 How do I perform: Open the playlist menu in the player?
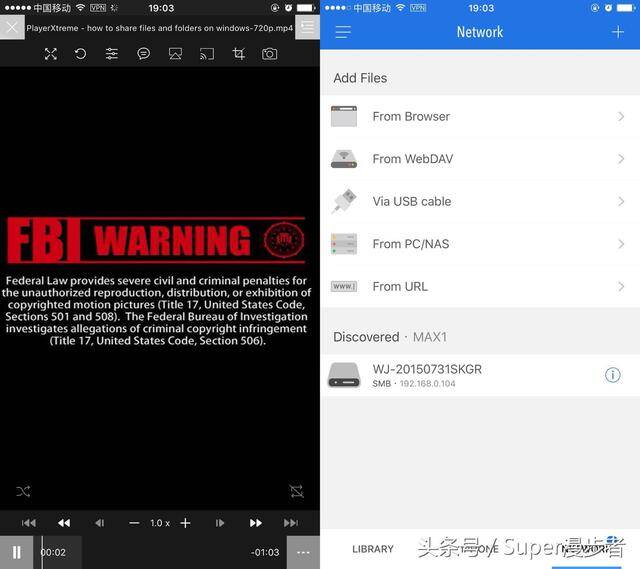point(307,27)
